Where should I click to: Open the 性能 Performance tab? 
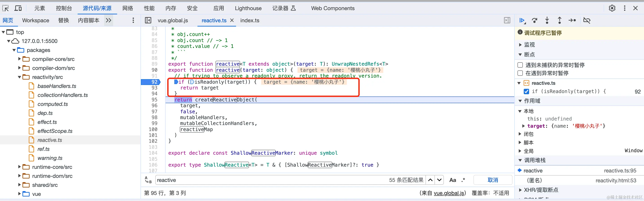tap(149, 8)
